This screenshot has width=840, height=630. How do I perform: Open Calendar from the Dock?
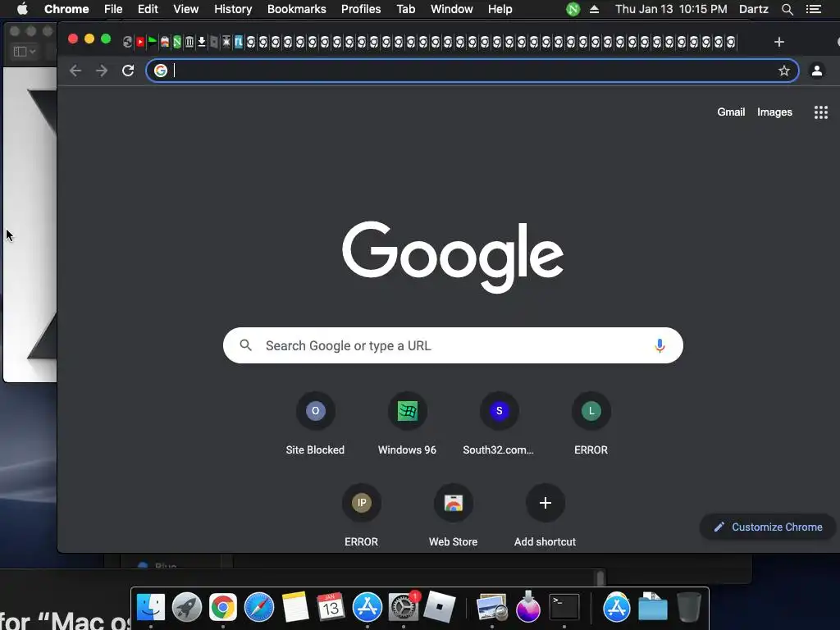click(331, 608)
